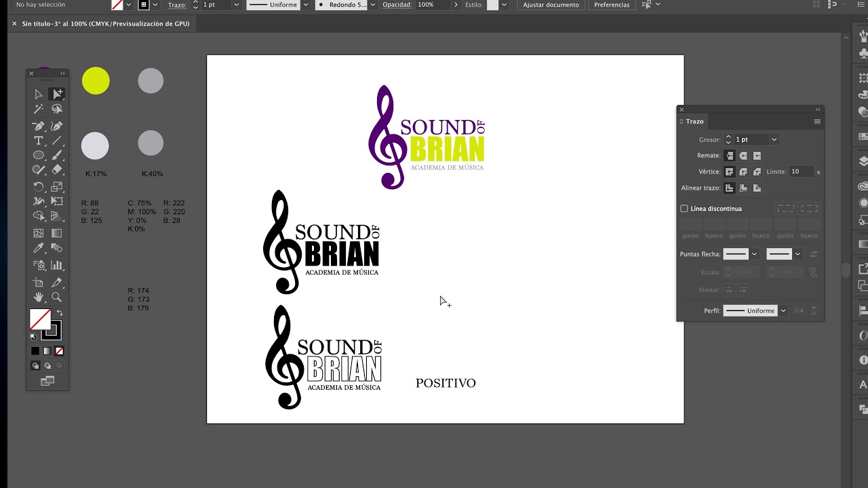Swap fill and stroke arrows
The height and width of the screenshot is (488, 868).
coord(59,313)
